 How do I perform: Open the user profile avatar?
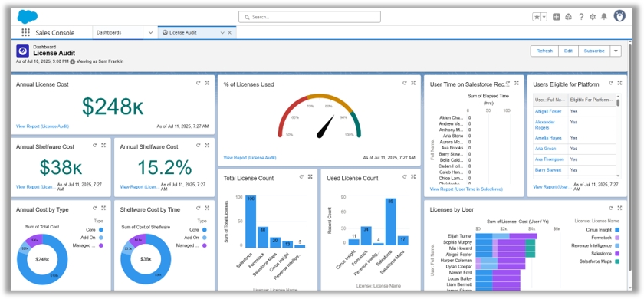[x=619, y=16]
